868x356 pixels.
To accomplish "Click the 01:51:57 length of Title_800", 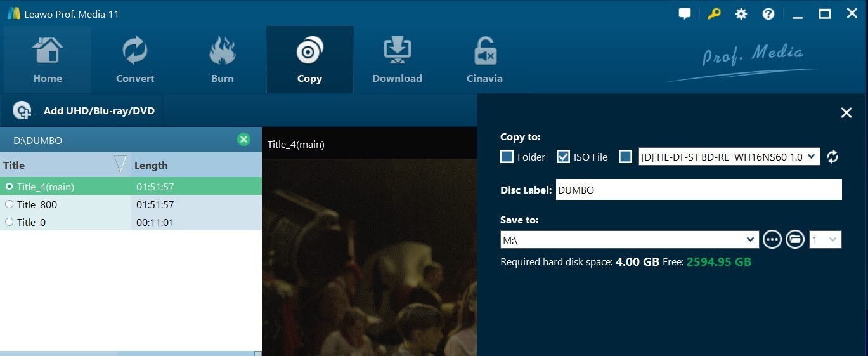I will click(155, 205).
